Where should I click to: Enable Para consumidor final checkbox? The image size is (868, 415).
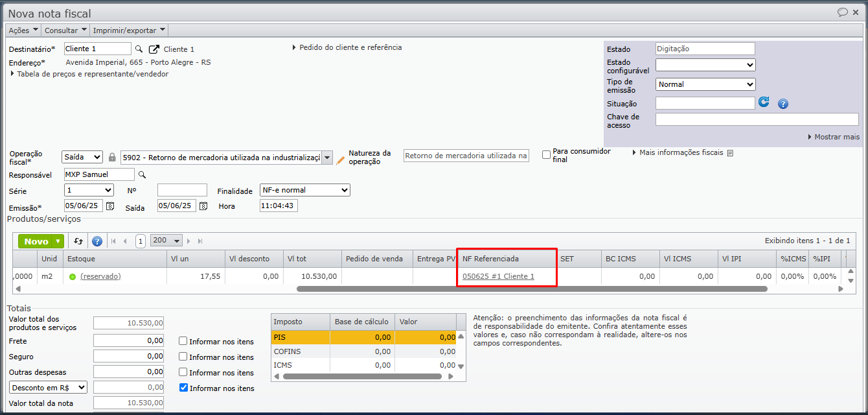click(547, 155)
